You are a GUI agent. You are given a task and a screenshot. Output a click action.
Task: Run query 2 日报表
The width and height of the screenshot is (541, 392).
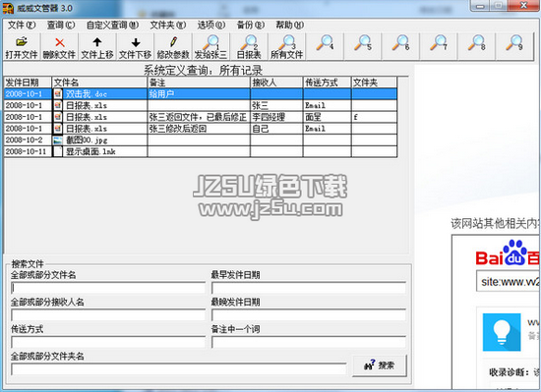pyautogui.click(x=249, y=47)
